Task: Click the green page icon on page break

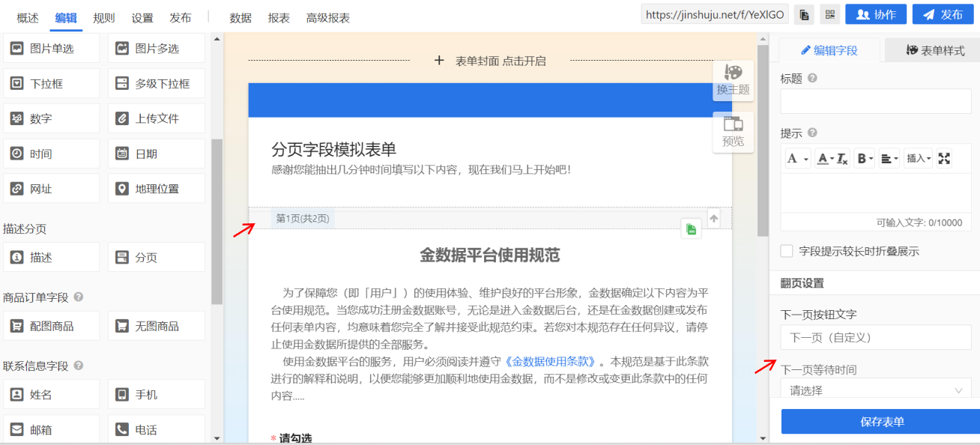Action: [691, 229]
